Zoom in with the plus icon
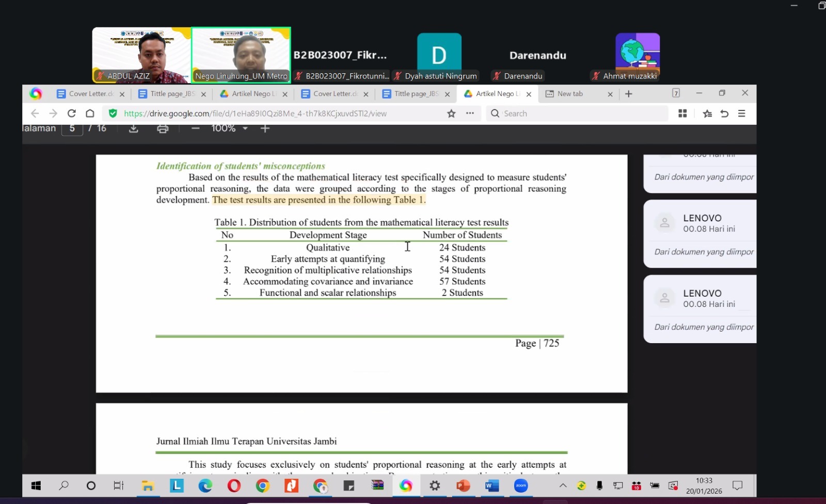The image size is (826, 504). coord(265,128)
